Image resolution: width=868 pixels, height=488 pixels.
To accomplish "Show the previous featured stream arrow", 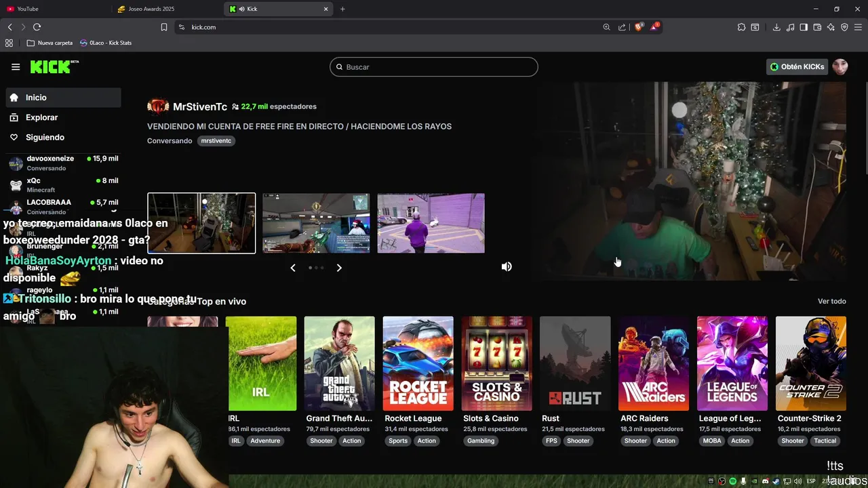I will [293, 268].
